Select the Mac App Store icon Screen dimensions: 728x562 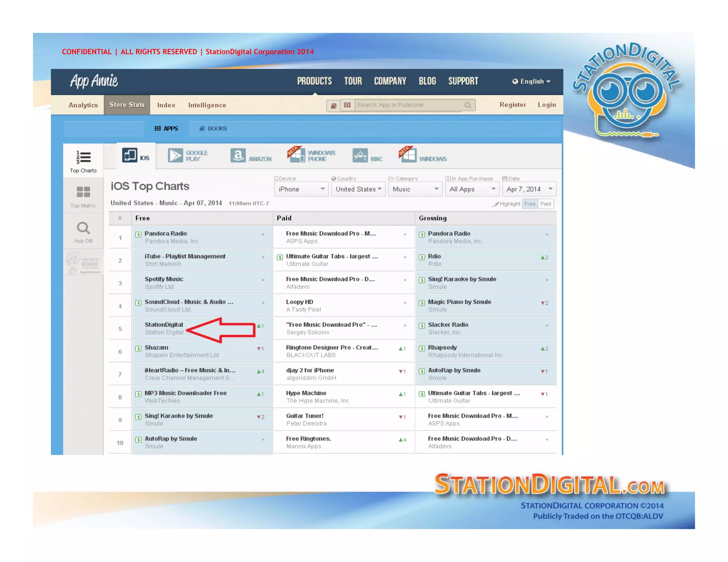pos(360,155)
